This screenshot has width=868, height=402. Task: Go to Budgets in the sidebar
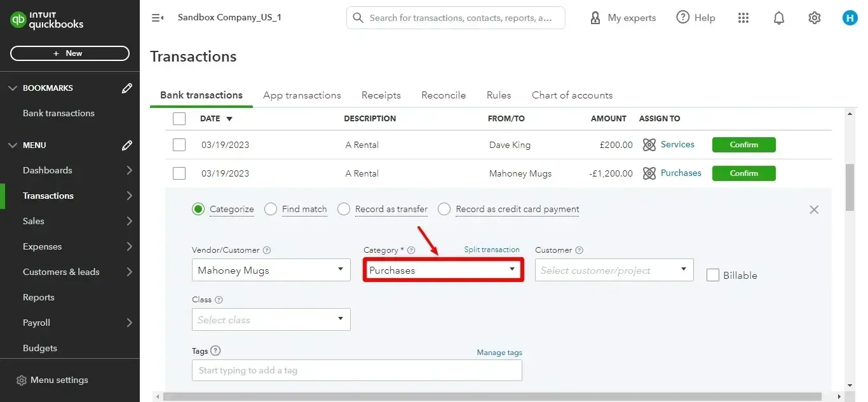(40, 348)
